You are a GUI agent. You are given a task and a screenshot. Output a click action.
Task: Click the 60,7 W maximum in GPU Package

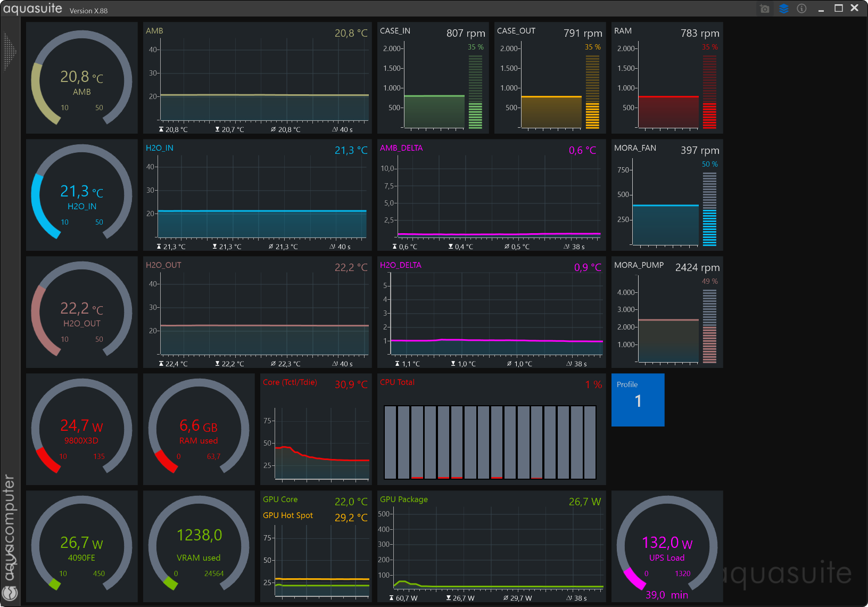(403, 598)
